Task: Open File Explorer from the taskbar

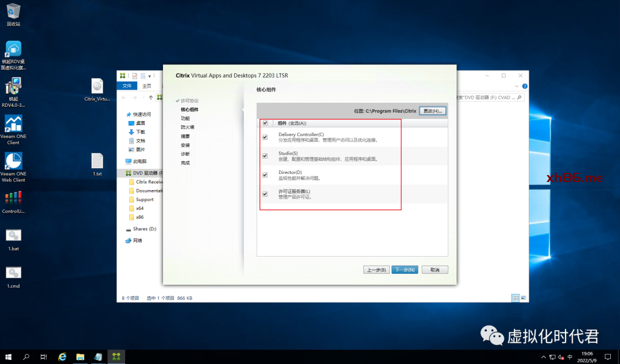Action: [x=80, y=357]
